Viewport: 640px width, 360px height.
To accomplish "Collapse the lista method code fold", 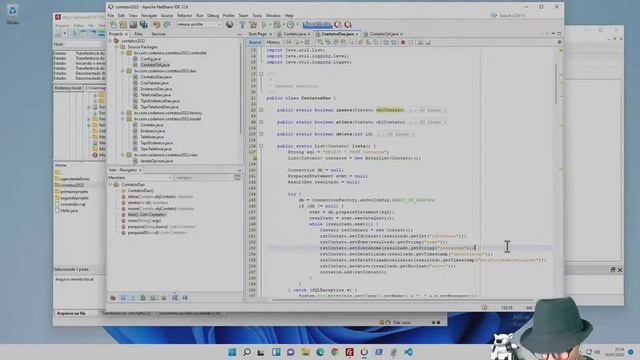I will [261, 146].
